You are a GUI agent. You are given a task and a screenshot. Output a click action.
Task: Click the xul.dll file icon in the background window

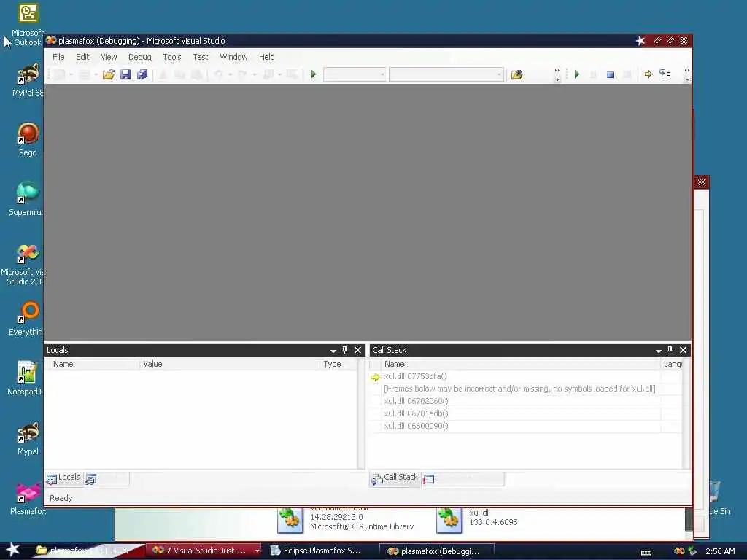[x=449, y=520]
